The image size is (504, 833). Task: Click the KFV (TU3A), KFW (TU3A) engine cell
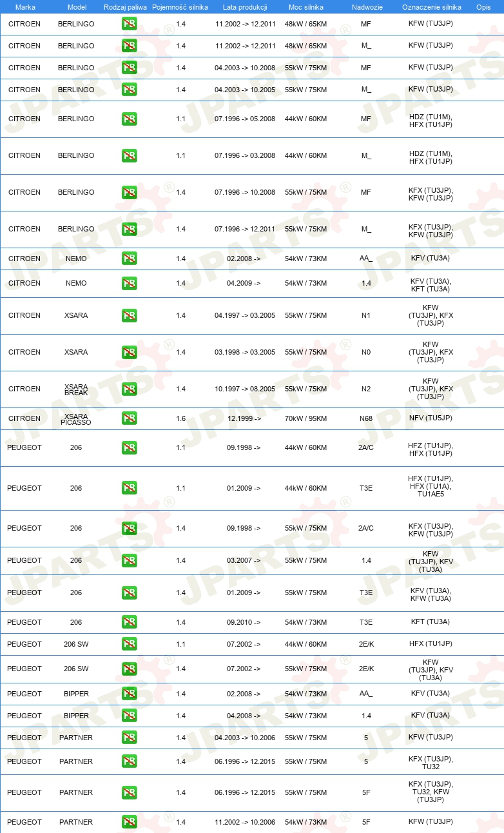(x=431, y=594)
